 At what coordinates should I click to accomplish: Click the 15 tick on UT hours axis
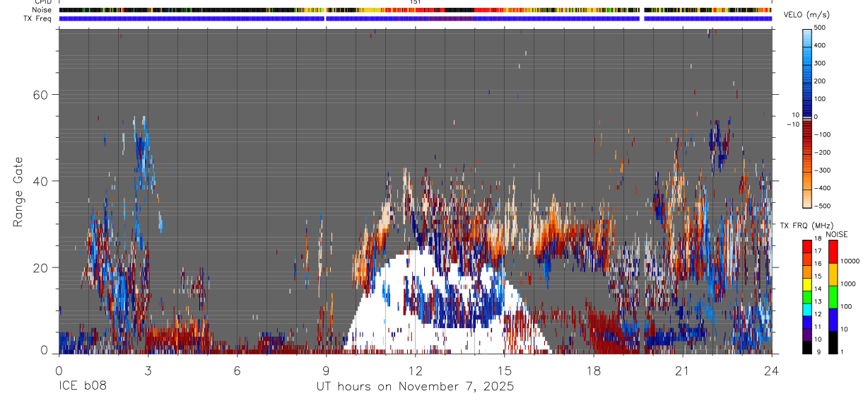pos(504,371)
